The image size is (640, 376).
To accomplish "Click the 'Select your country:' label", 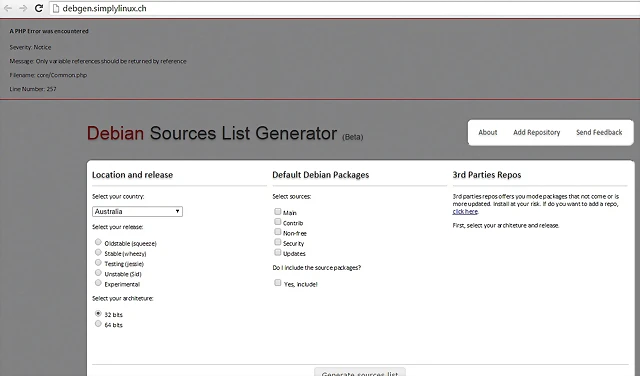I will pos(118,196).
